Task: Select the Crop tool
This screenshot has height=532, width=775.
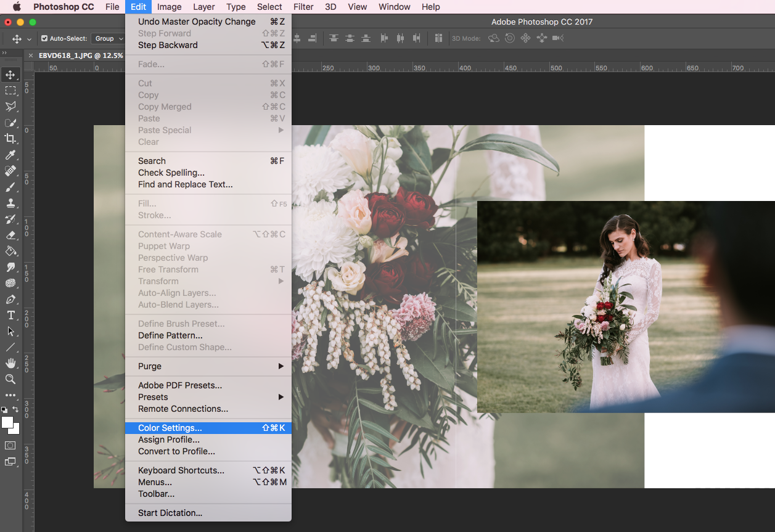Action: [10, 139]
